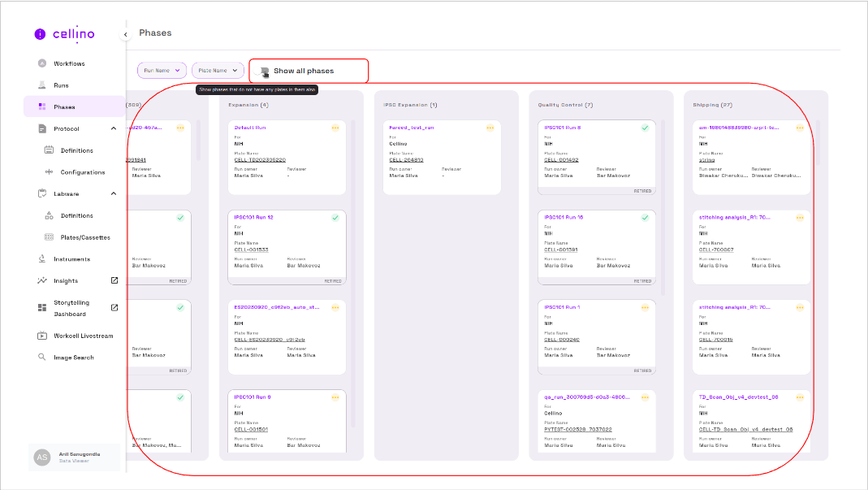
Task: Click green checkmark on IPSC101 Run 8 card
Action: pos(645,128)
